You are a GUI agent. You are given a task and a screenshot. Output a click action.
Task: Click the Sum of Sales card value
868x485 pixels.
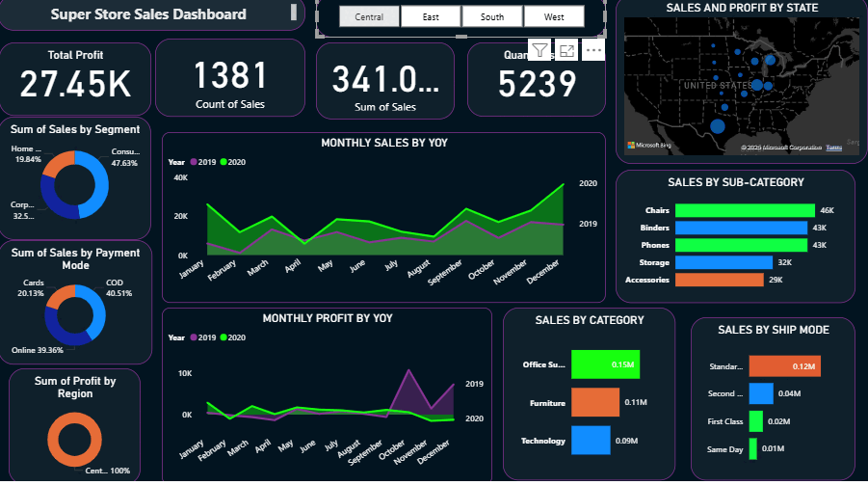click(x=385, y=80)
